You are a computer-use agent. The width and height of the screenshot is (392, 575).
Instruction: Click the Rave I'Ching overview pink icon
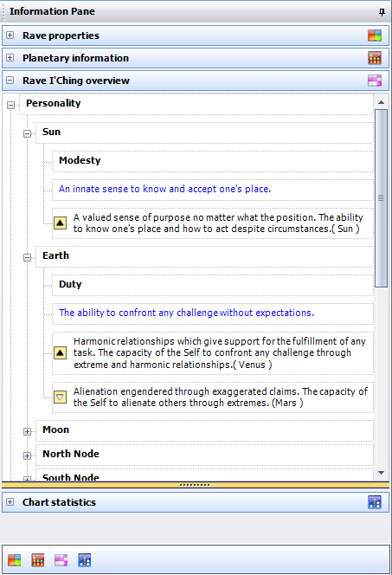(375, 81)
